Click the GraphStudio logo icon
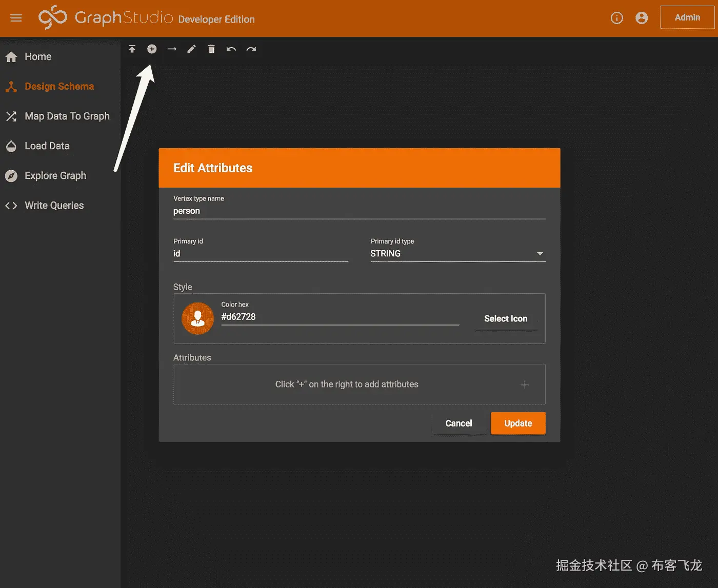Viewport: 718px width, 588px height. click(53, 17)
